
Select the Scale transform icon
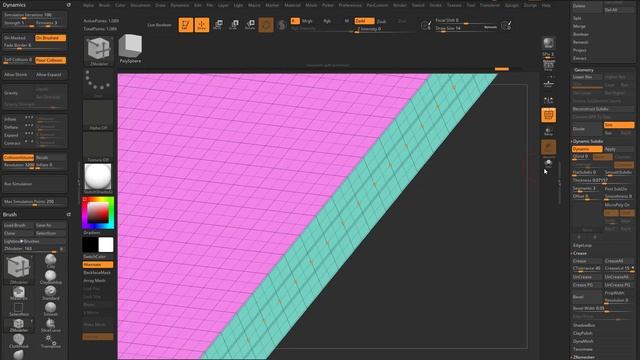click(x=234, y=25)
